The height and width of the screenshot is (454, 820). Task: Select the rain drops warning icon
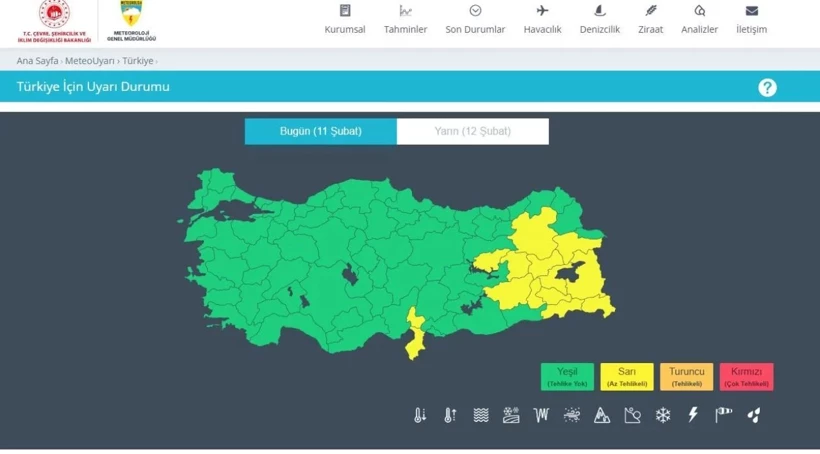pyautogui.click(x=754, y=415)
